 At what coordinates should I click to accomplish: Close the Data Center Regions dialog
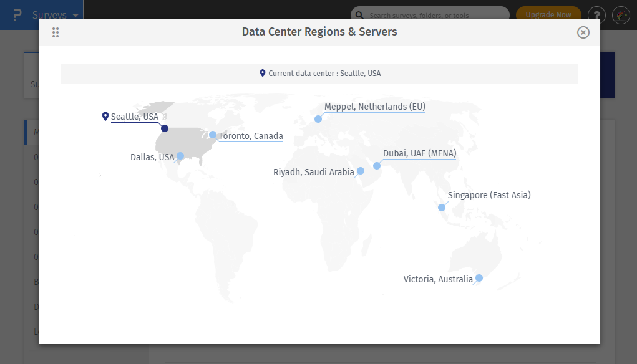pos(583,32)
